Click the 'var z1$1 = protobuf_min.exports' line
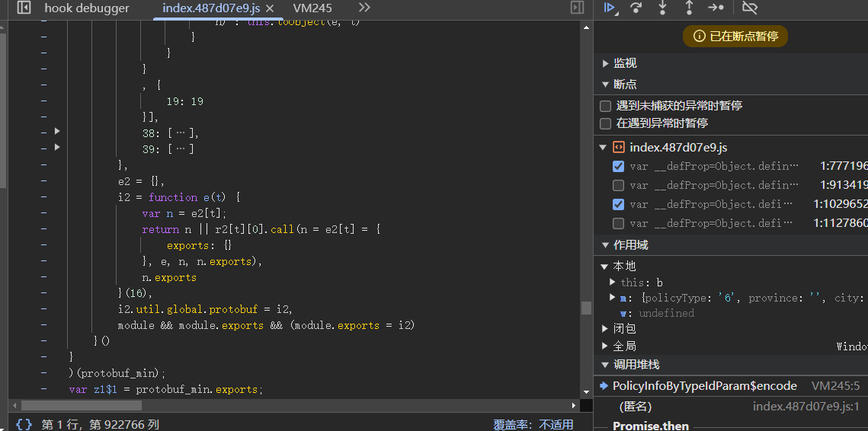This screenshot has height=431, width=868. (x=165, y=390)
